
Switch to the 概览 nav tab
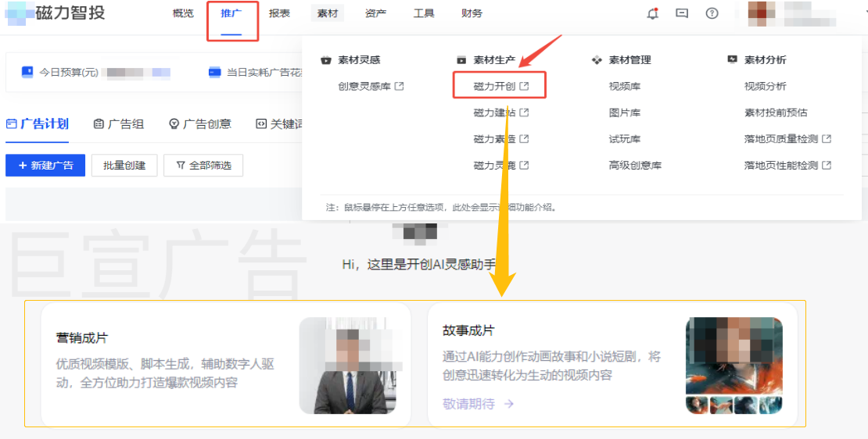coord(183,13)
